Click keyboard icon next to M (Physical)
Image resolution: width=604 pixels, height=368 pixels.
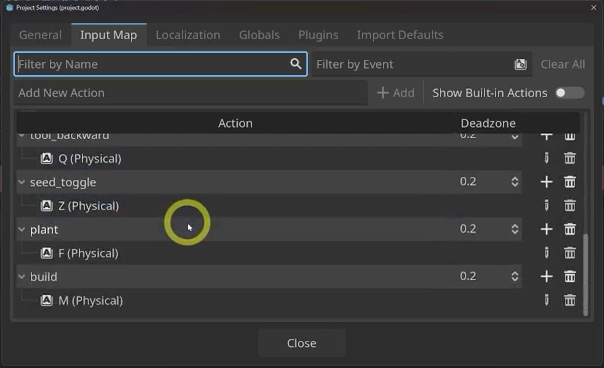click(47, 300)
